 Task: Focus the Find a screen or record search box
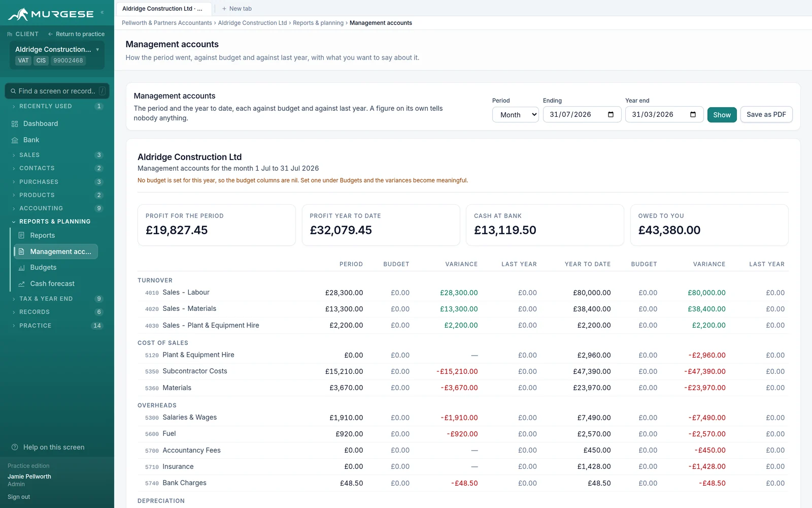(x=57, y=91)
